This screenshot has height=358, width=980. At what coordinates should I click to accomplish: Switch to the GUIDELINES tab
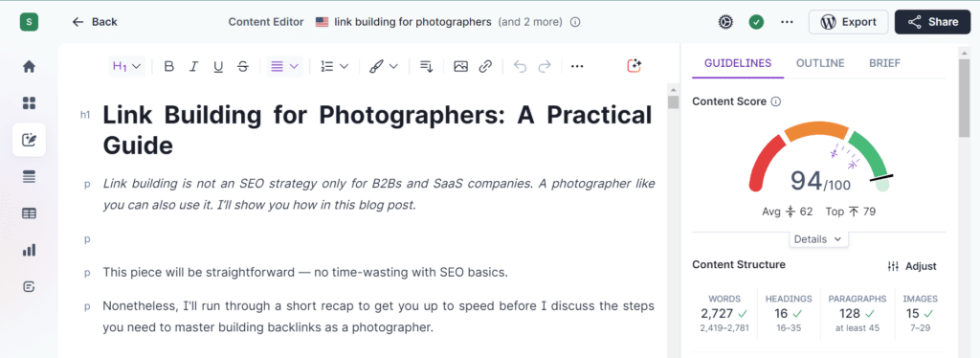pos(738,63)
